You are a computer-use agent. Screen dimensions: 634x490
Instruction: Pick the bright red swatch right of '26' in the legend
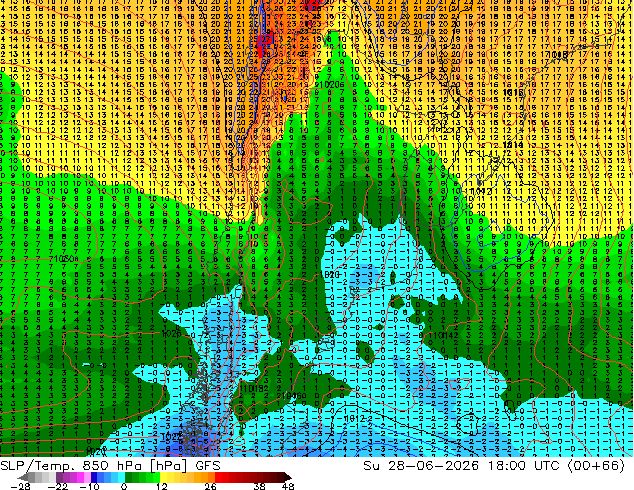pyautogui.click(x=218, y=477)
